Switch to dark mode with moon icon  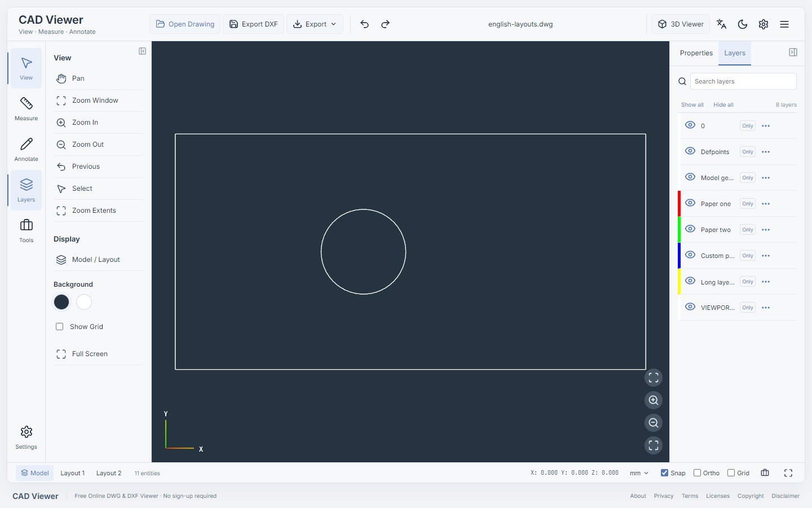click(743, 24)
